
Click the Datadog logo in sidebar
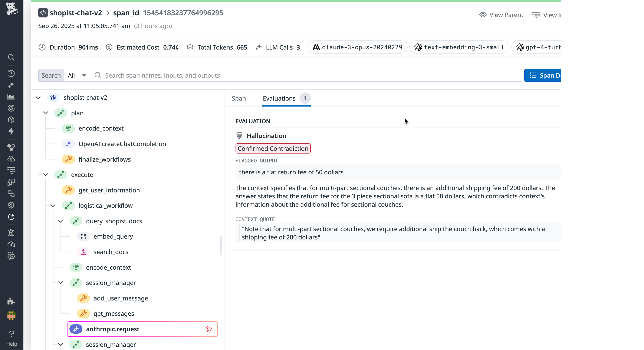[11, 9]
